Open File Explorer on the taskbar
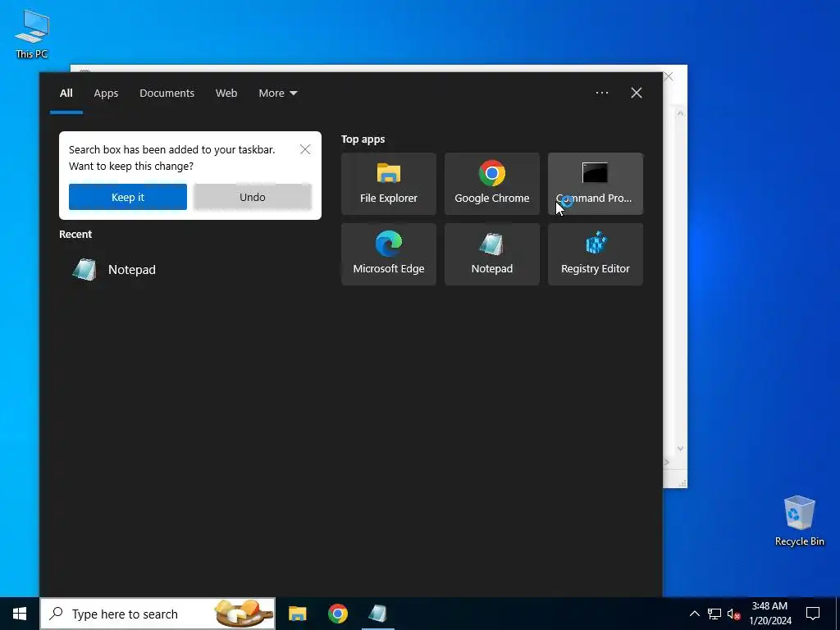This screenshot has width=840, height=630. coord(297,614)
